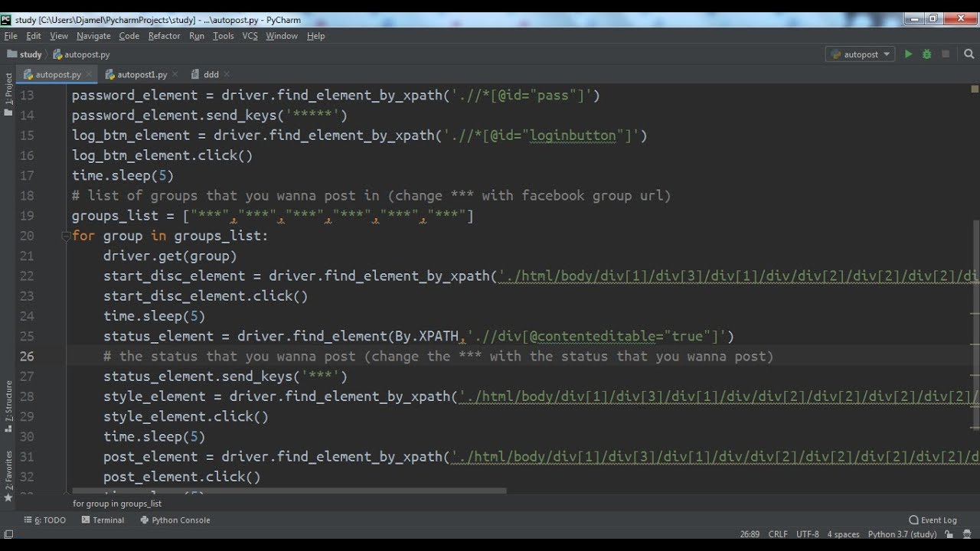Click status_element.send_keys line 27
The height and width of the screenshot is (551, 980).
[225, 376]
